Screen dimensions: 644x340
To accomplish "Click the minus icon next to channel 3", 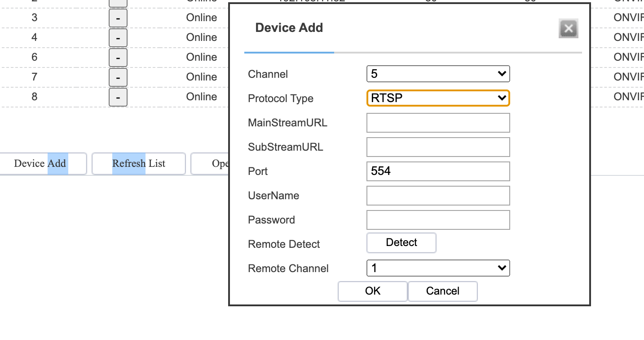I will (x=118, y=18).
